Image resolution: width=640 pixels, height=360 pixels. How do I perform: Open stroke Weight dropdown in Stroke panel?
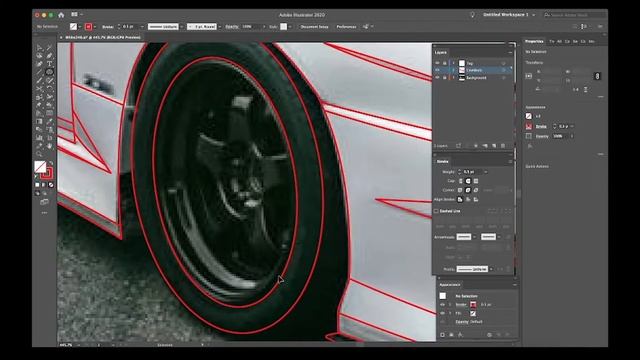click(485, 172)
